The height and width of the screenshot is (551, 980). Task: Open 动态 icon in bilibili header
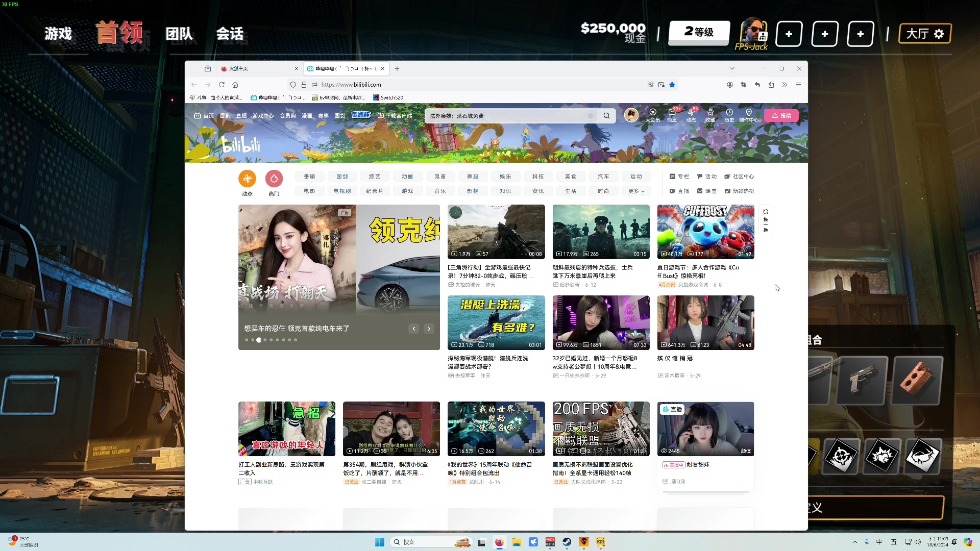(691, 115)
